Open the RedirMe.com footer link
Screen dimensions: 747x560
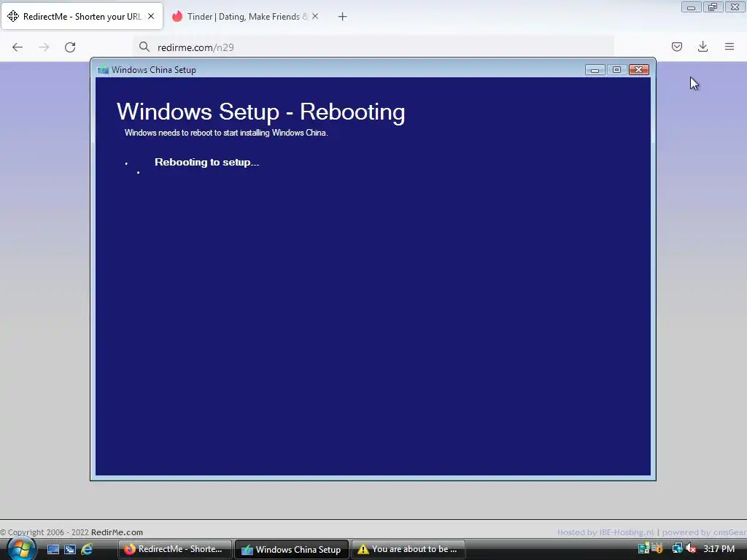point(117,532)
